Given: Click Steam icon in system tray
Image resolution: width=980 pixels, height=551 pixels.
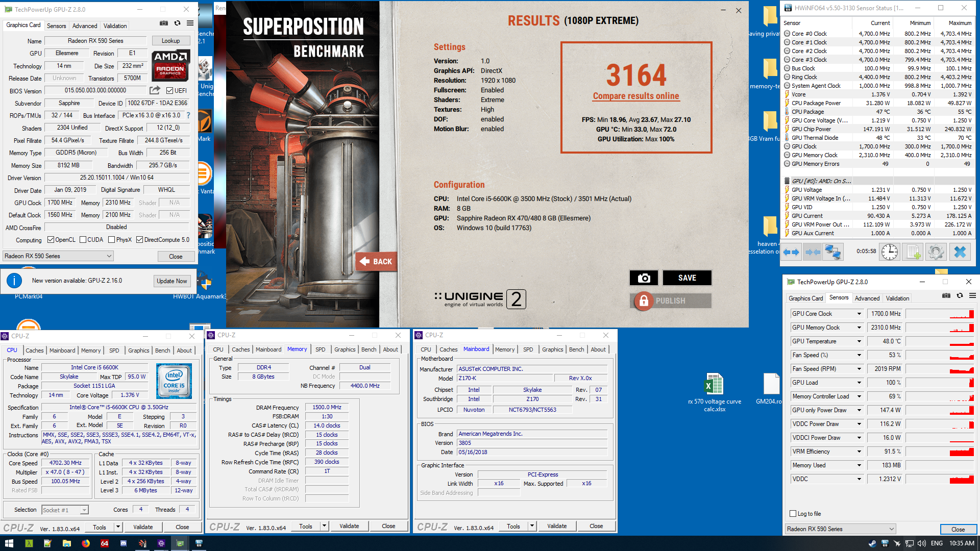Looking at the screenshot, I should (x=872, y=543).
